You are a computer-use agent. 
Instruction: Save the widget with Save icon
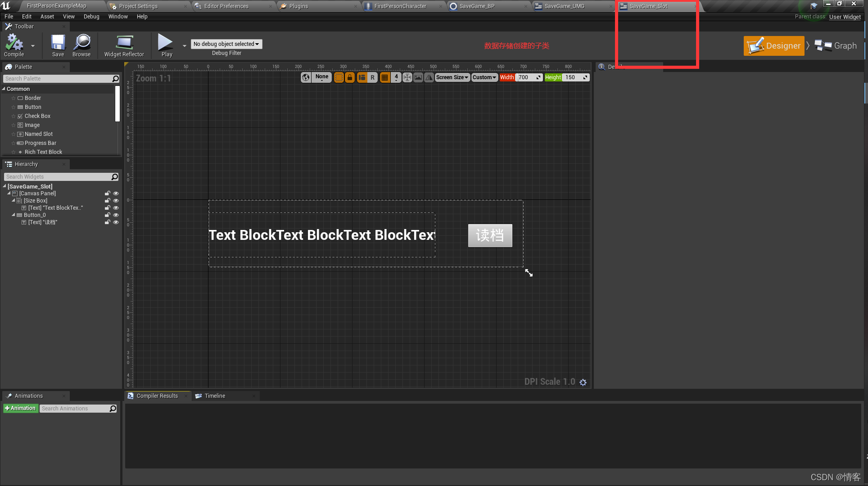tap(58, 43)
